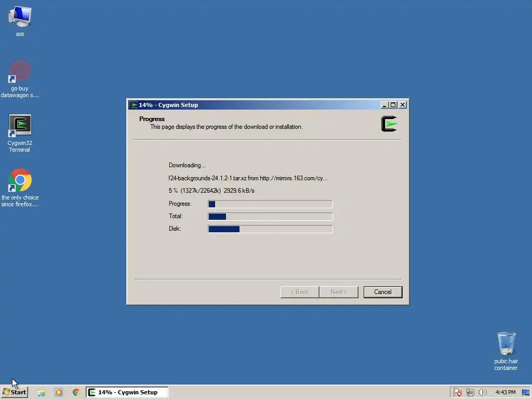Click the 'Total:' label
Image resolution: width=532 pixels, height=399 pixels.
(x=176, y=216)
